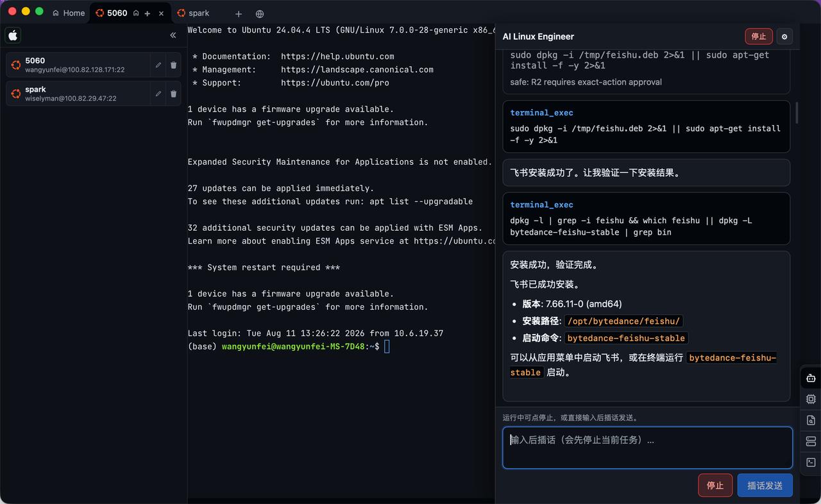The width and height of the screenshot is (821, 504).
Task: Click the 停止 button in AI panel header
Action: (759, 37)
